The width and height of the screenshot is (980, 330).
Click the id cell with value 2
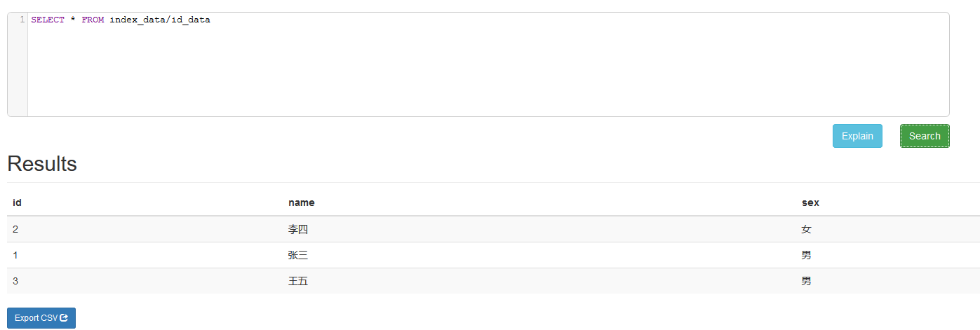pyautogui.click(x=15, y=229)
